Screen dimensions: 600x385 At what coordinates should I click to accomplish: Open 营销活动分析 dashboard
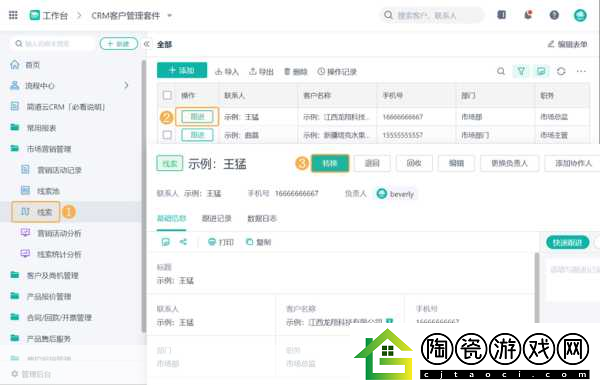coord(51,233)
